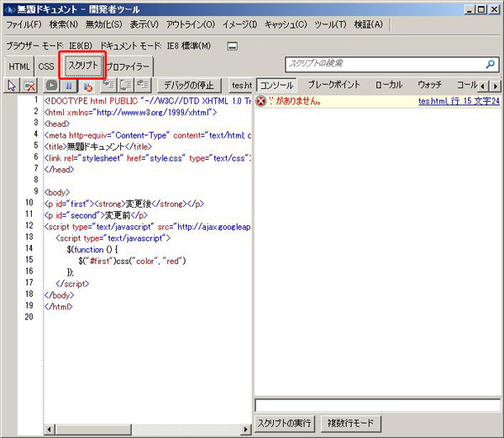The width and height of the screenshot is (504, 438).
Task: Select the ブレークポイント tab
Action: [x=333, y=85]
